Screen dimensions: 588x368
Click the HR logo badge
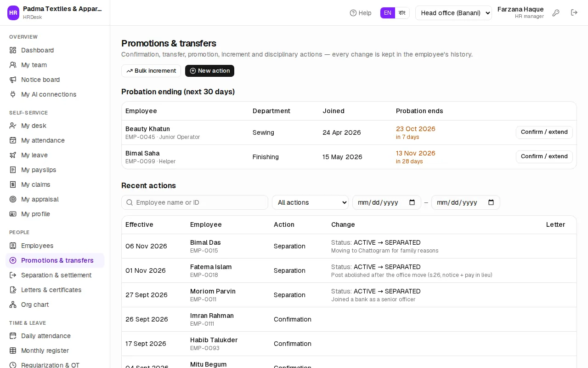[x=13, y=13]
